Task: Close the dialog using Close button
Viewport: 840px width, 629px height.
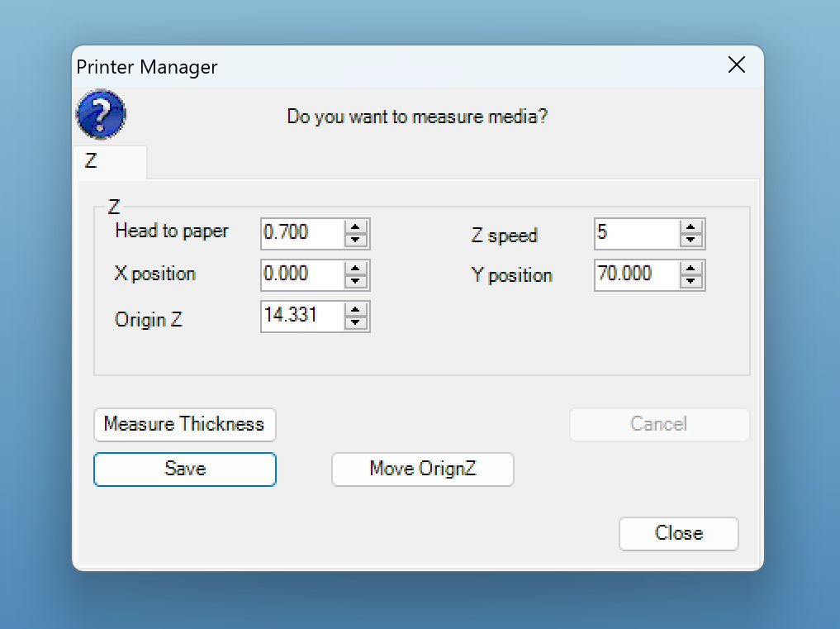Action: (x=678, y=534)
